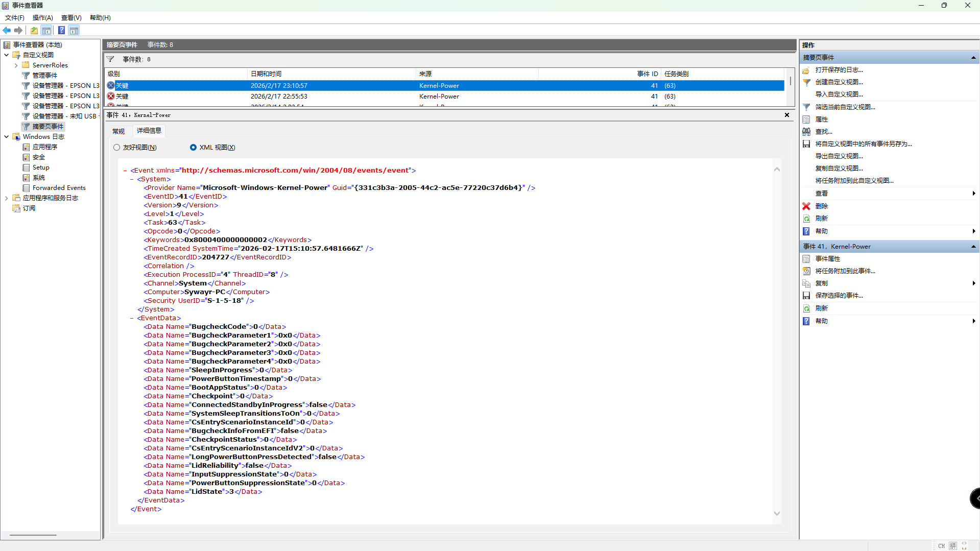The width and height of the screenshot is (980, 551).
Task: Select the 应用程序 log tree item
Action: 45,147
